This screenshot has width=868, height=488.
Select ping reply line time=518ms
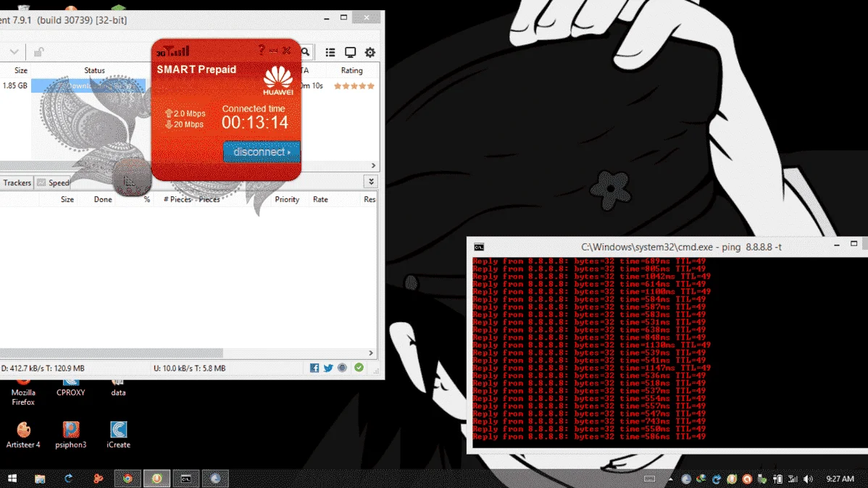589,384
